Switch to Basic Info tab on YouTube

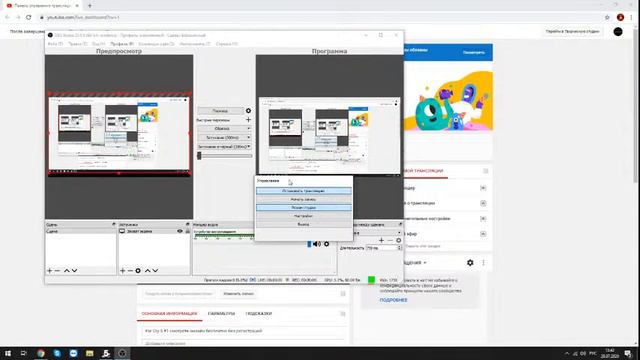[x=169, y=313]
